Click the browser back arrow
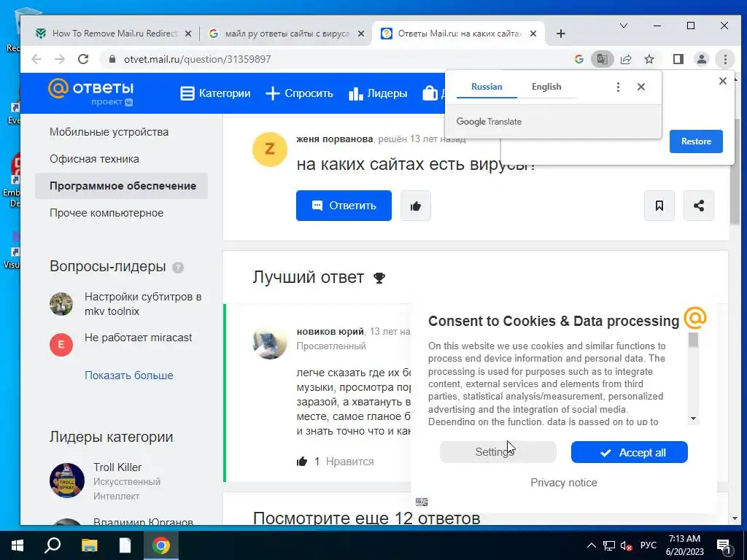 pos(36,59)
